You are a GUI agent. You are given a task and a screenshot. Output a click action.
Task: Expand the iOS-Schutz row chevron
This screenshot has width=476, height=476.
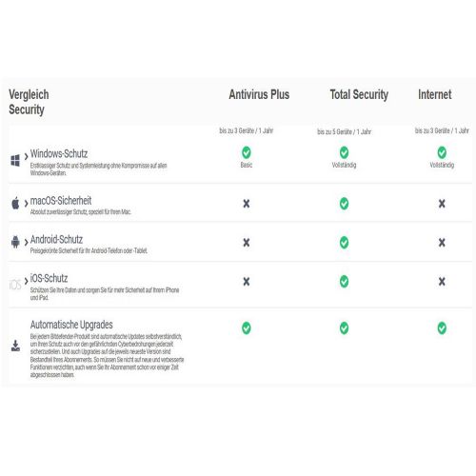pos(26,281)
